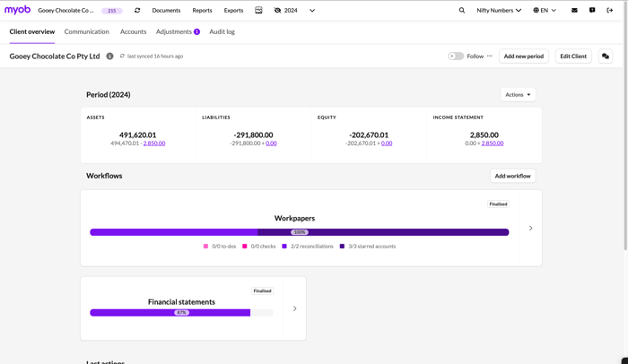Click the myob logo
The height and width of the screenshot is (364, 628).
pos(17,10)
